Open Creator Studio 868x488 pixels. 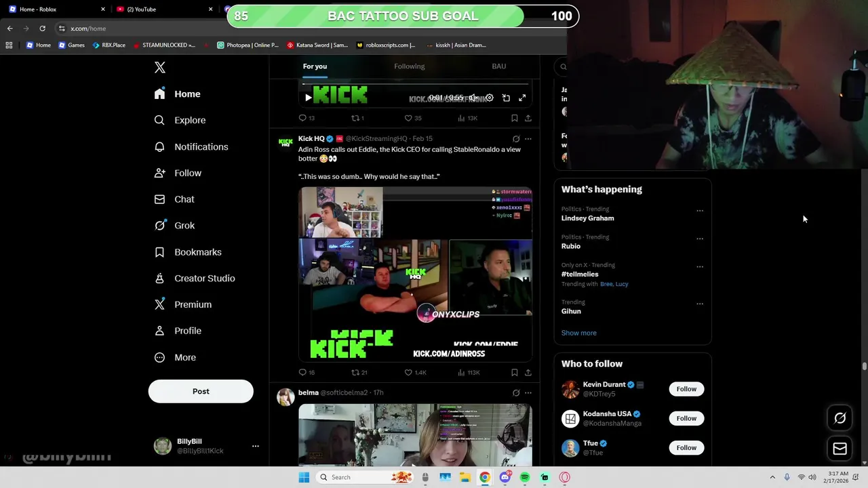195,279
